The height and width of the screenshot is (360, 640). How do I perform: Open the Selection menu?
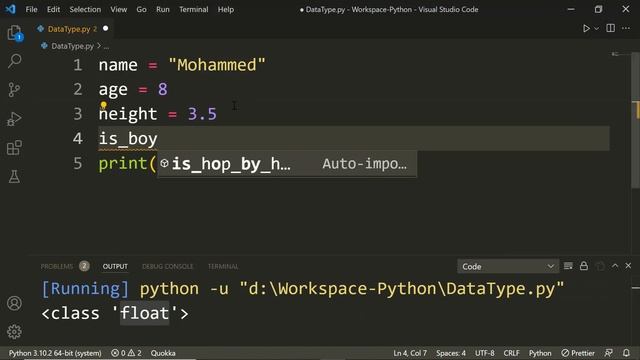click(85, 9)
